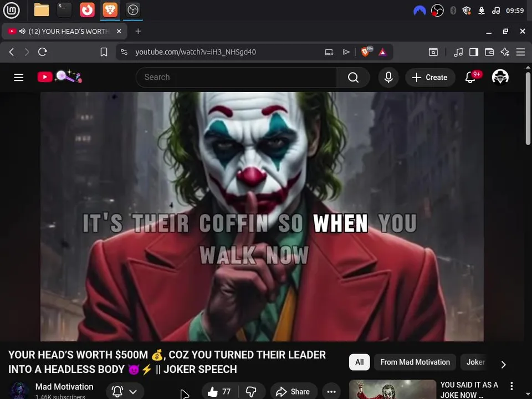Switch to Brave browser in the panel
The width and height of the screenshot is (532, 399).
tap(110, 10)
